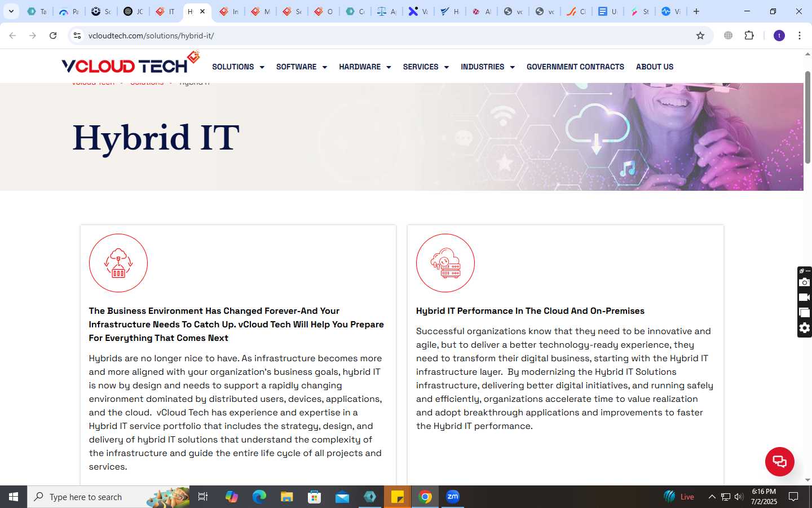Click the address bar URL field
The height and width of the screenshot is (508, 812).
point(389,36)
